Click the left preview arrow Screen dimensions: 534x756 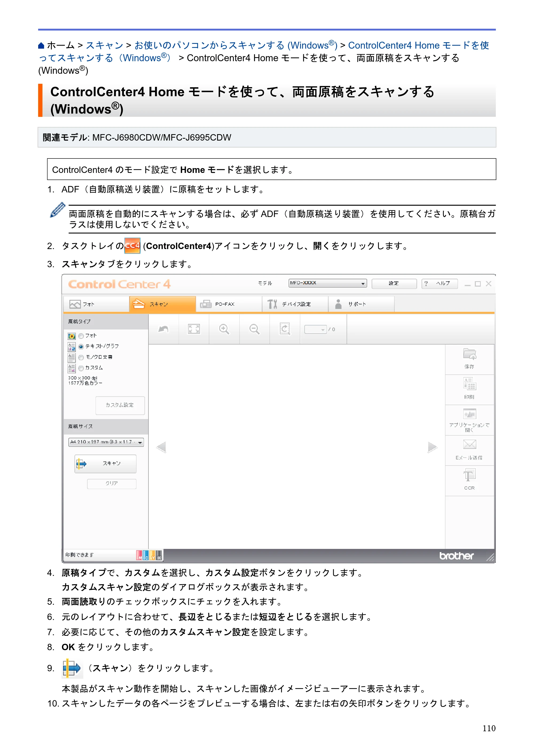[x=161, y=447]
